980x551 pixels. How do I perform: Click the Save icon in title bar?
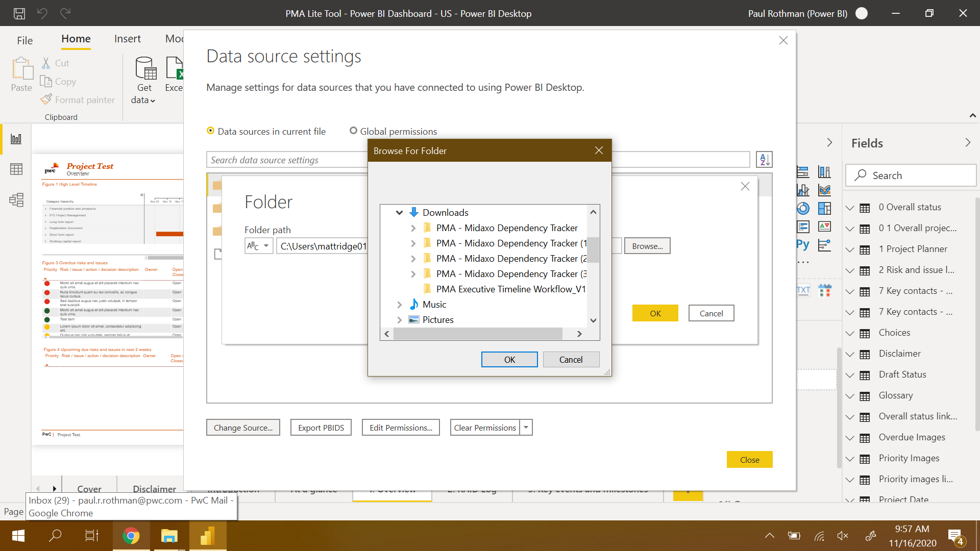point(19,13)
